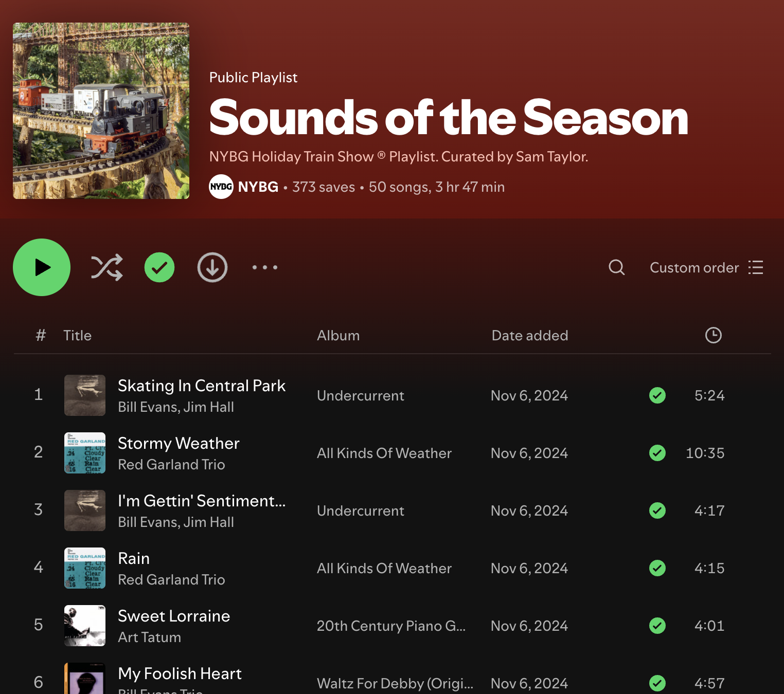Image resolution: width=784 pixels, height=694 pixels.
Task: Click the # column header
Action: (x=41, y=336)
